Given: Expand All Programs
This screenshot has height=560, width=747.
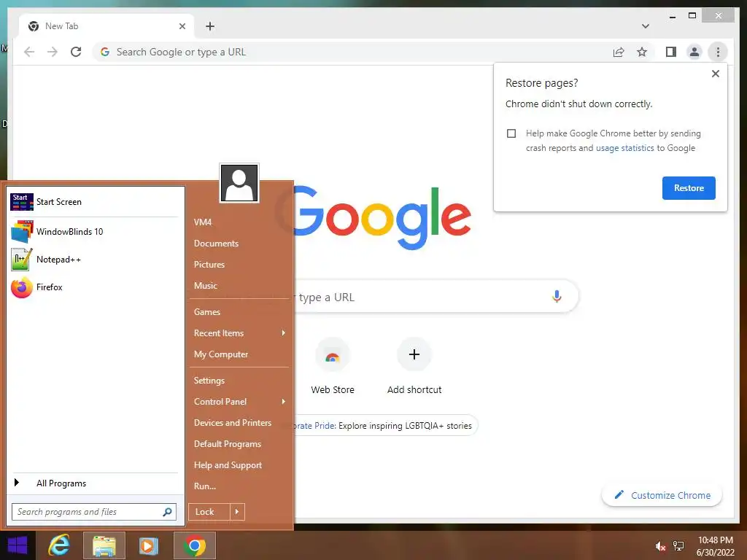Looking at the screenshot, I should (94, 483).
